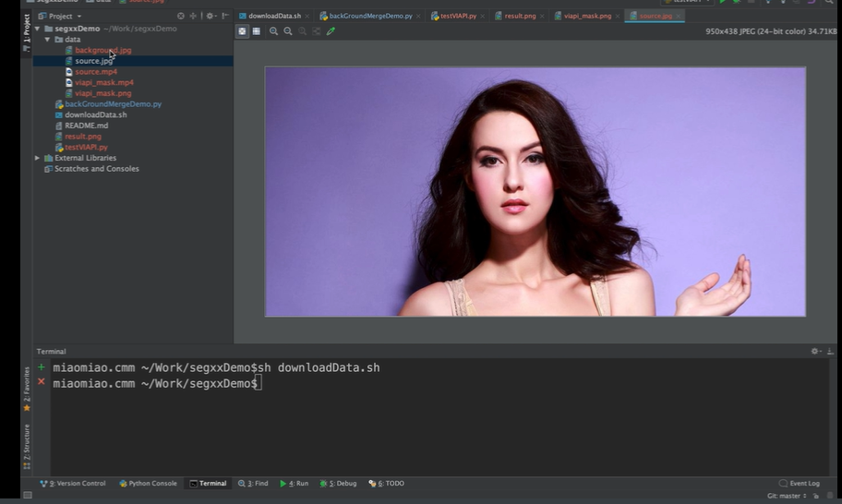Close terminal session with red X

point(42,381)
